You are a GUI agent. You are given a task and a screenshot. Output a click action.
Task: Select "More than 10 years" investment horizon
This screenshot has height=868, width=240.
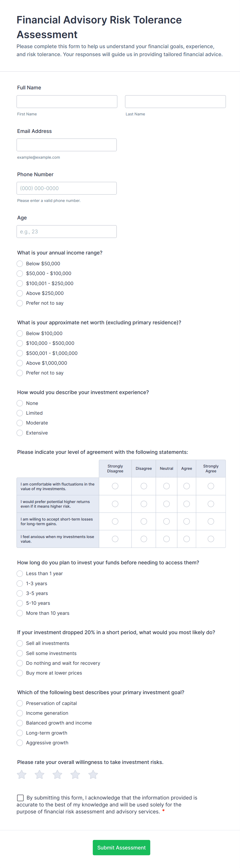point(20,613)
